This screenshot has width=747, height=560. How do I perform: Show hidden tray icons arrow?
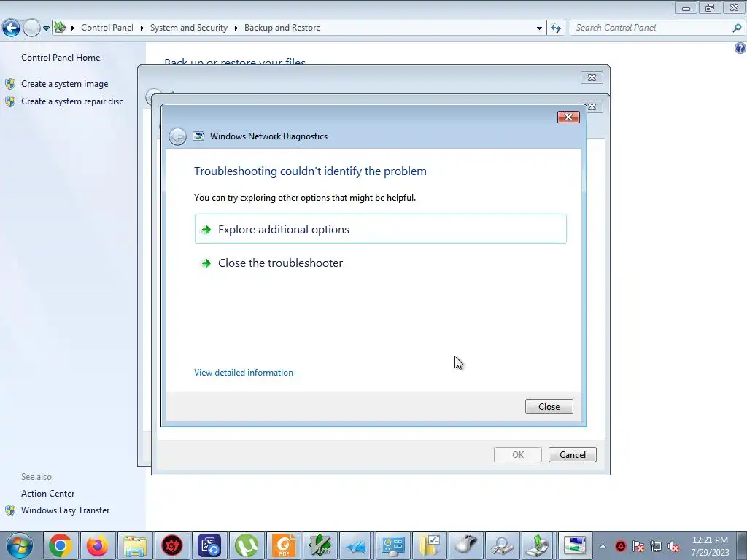pos(603,546)
